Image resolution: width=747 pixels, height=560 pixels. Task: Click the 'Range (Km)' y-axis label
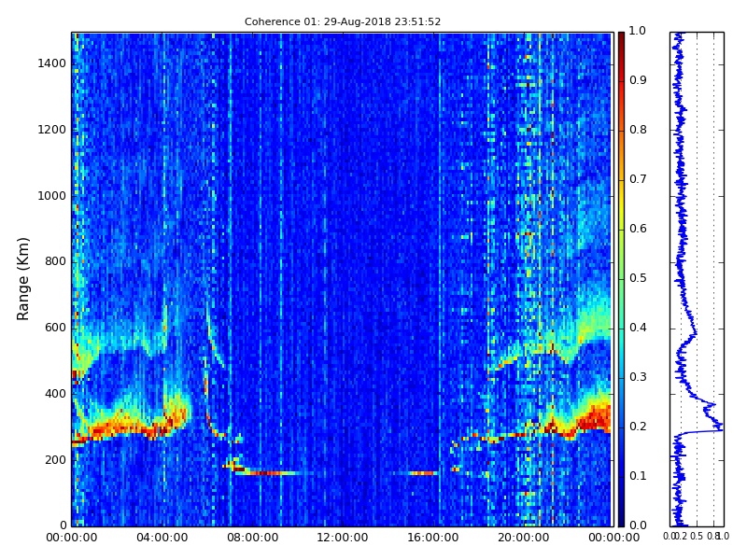click(x=22, y=279)
